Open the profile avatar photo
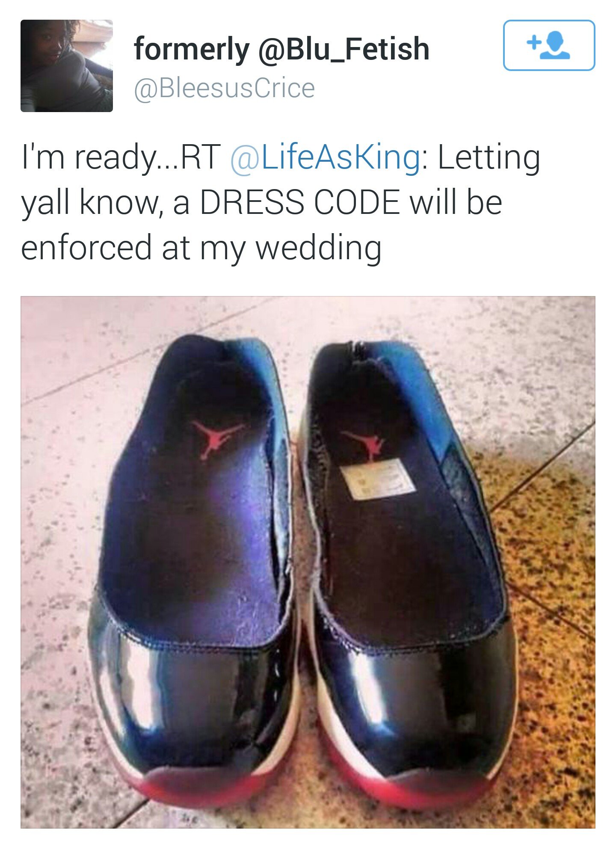The width and height of the screenshot is (616, 853). (x=67, y=66)
